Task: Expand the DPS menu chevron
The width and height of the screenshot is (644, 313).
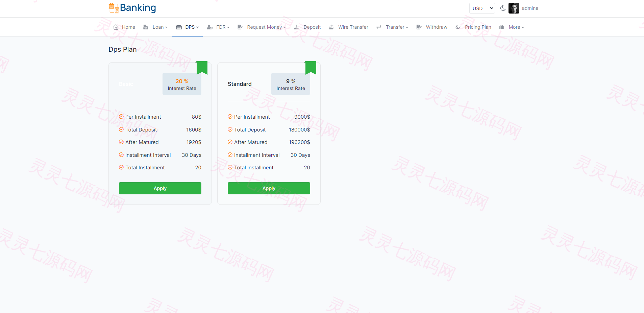Action: 197,27
